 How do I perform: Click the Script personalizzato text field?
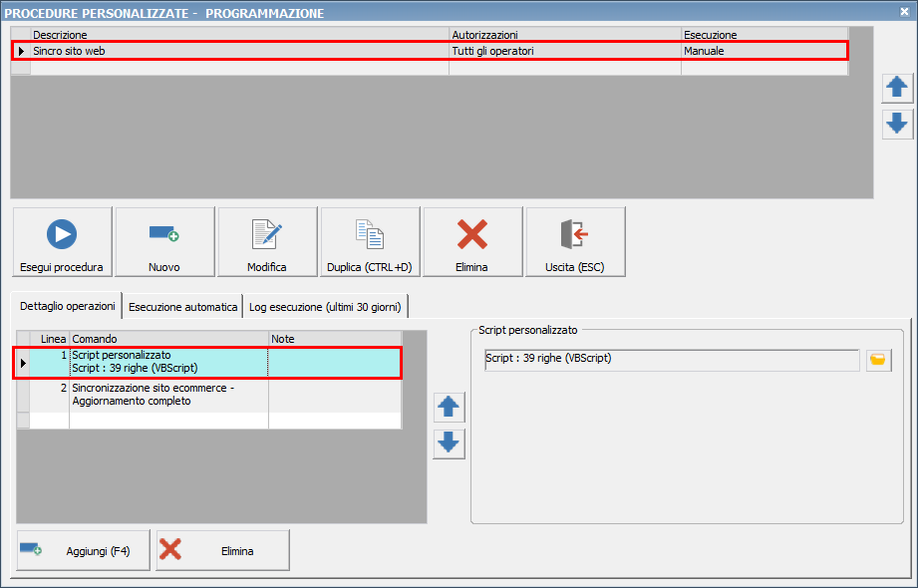click(x=671, y=360)
